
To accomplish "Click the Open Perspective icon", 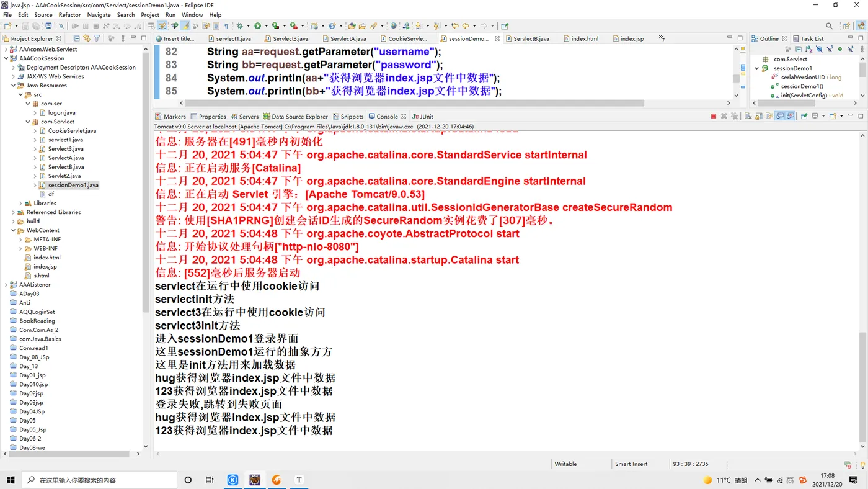I will (x=846, y=26).
